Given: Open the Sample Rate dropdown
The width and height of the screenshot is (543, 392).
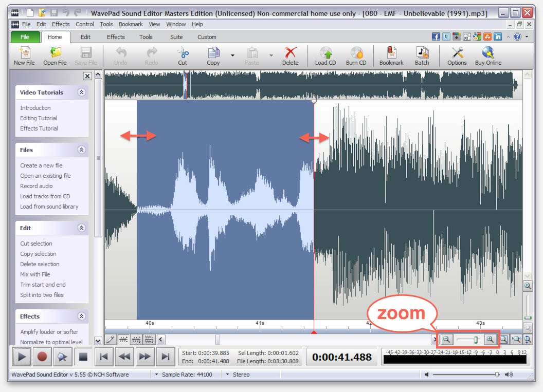Looking at the screenshot, I should coord(156,375).
